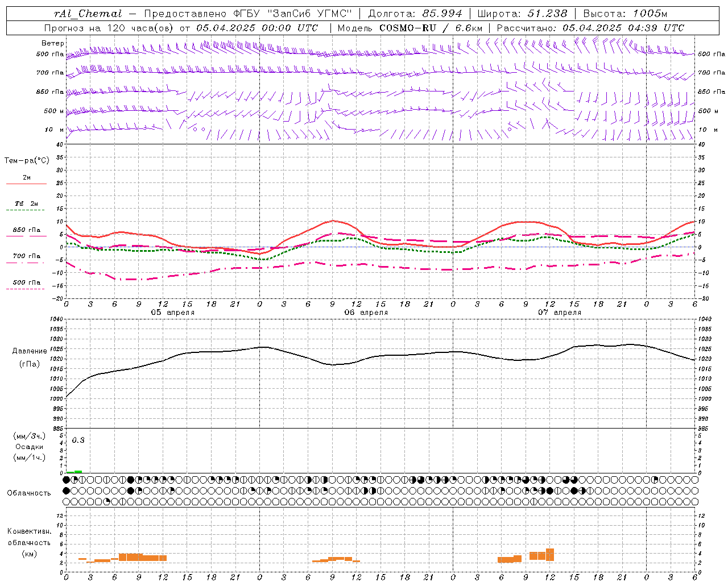Click the Ветер panel label
This screenshot has width=728, height=582.
52,43
